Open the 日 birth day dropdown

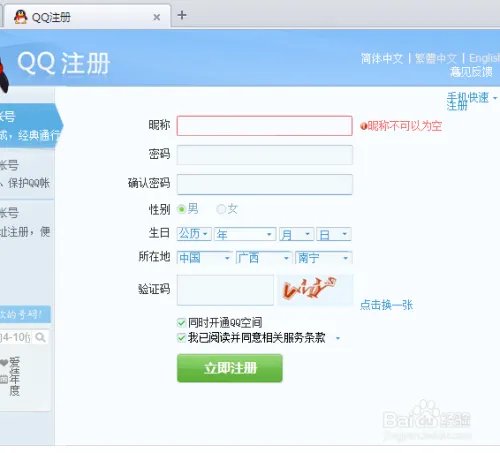[334, 234]
